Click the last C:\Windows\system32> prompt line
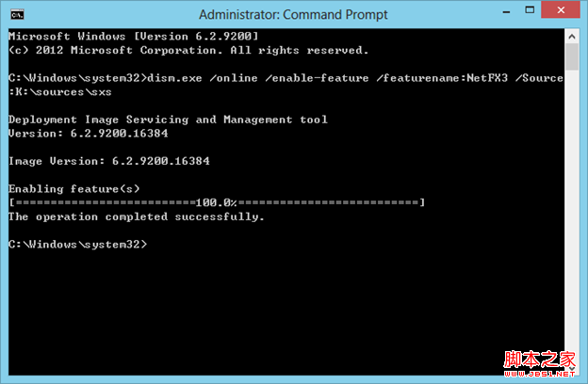The height and width of the screenshot is (384, 588). coord(77,245)
